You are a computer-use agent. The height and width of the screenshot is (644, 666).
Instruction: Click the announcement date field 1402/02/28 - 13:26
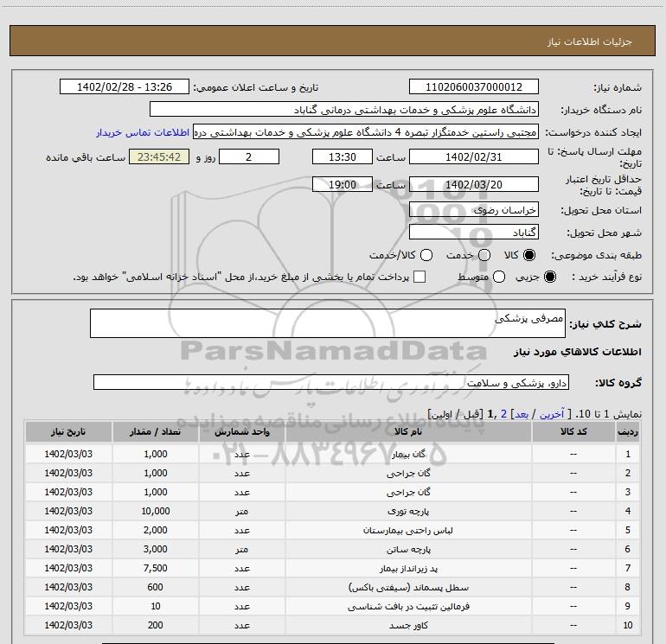point(125,86)
